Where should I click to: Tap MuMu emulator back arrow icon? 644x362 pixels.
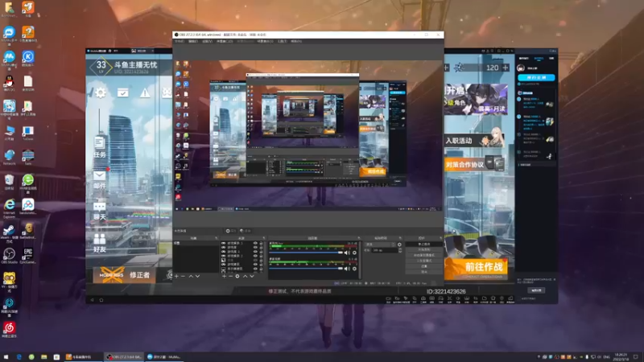point(92,300)
